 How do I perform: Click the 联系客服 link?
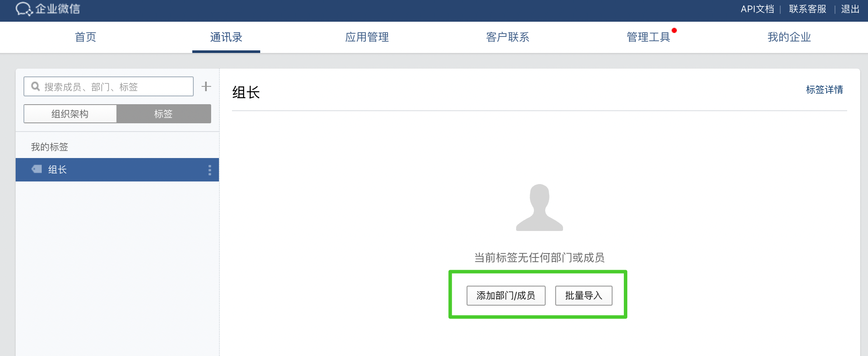(x=807, y=9)
